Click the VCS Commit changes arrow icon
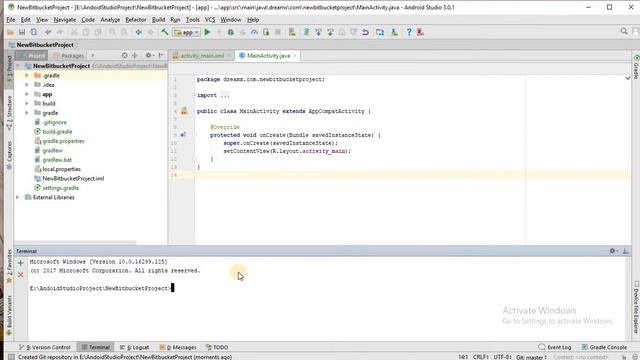The width and height of the screenshot is (640, 360). coord(330,32)
